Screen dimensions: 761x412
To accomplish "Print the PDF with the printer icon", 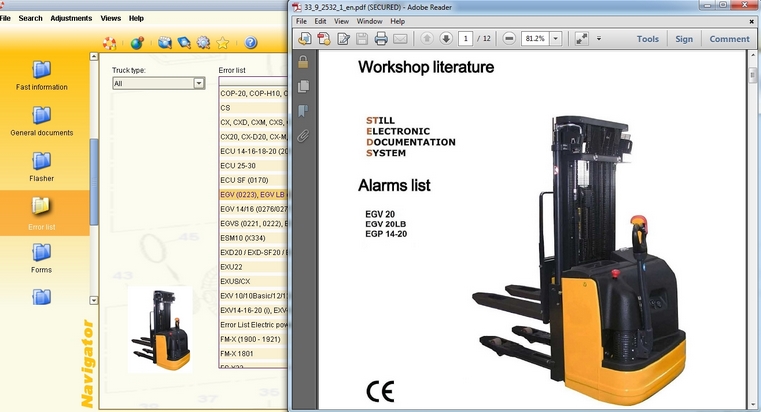I will pos(381,39).
